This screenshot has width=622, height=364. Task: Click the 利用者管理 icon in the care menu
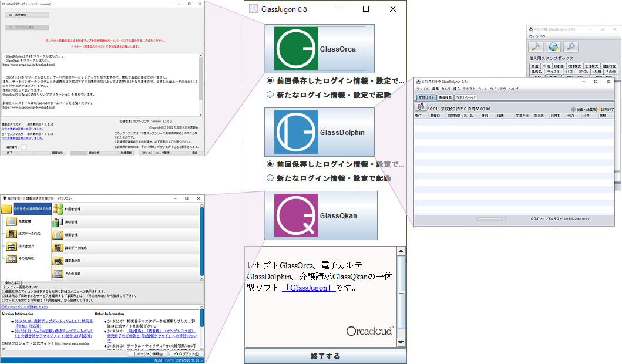[59, 208]
